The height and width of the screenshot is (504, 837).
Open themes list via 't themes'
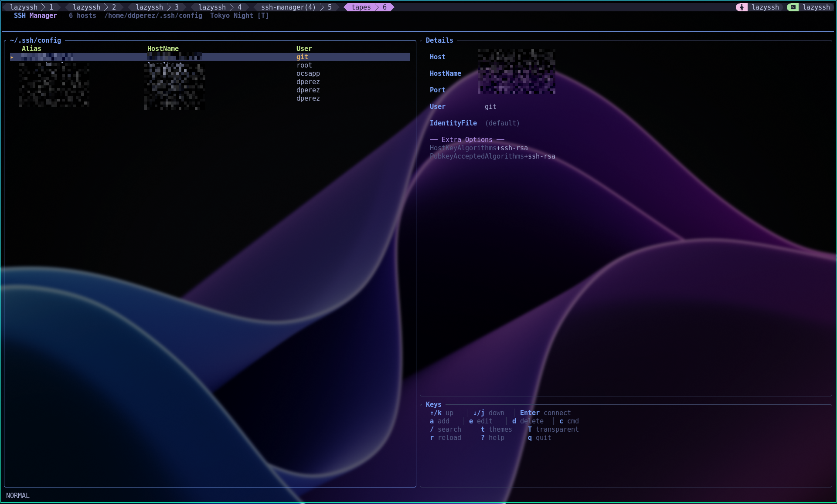[496, 430]
